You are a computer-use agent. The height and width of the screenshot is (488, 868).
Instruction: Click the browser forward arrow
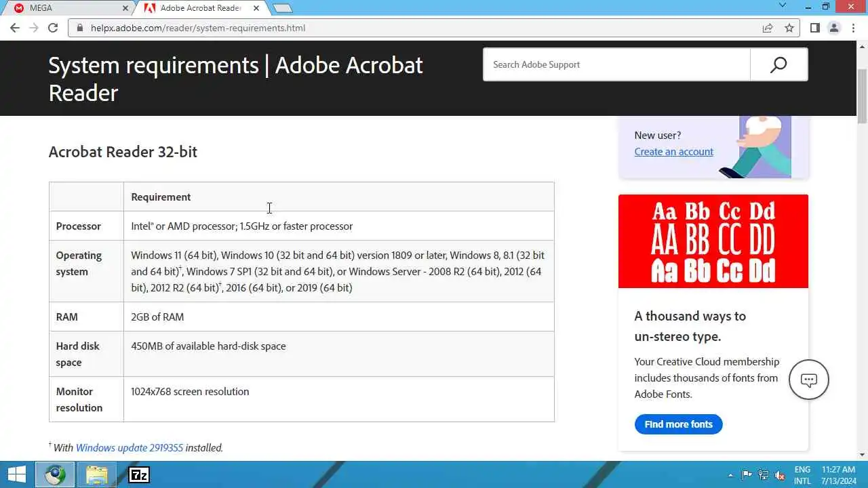[34, 28]
